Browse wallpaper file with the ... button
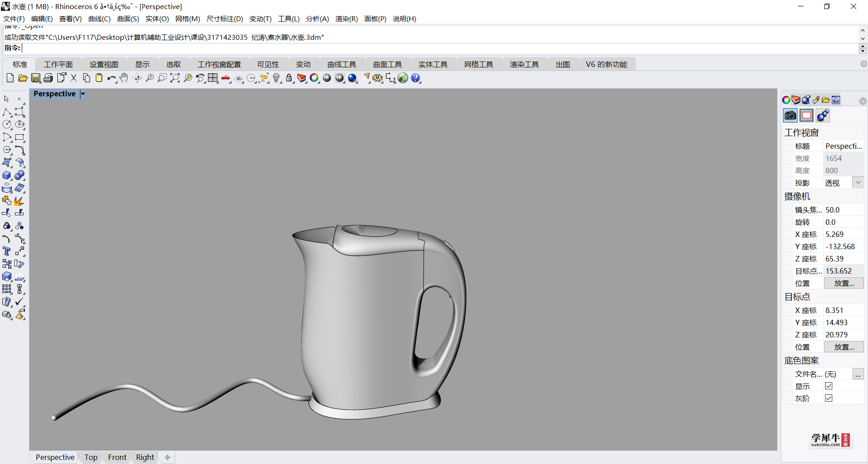Image resolution: width=868 pixels, height=464 pixels. 858,374
